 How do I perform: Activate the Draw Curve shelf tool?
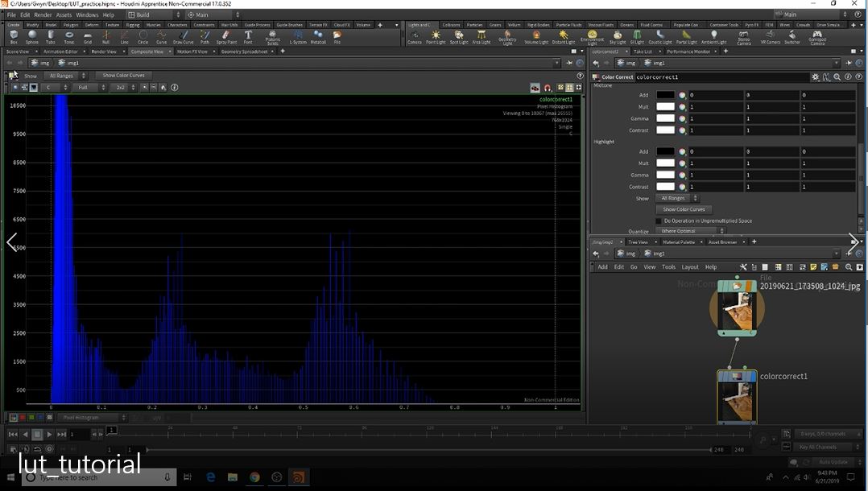point(184,36)
